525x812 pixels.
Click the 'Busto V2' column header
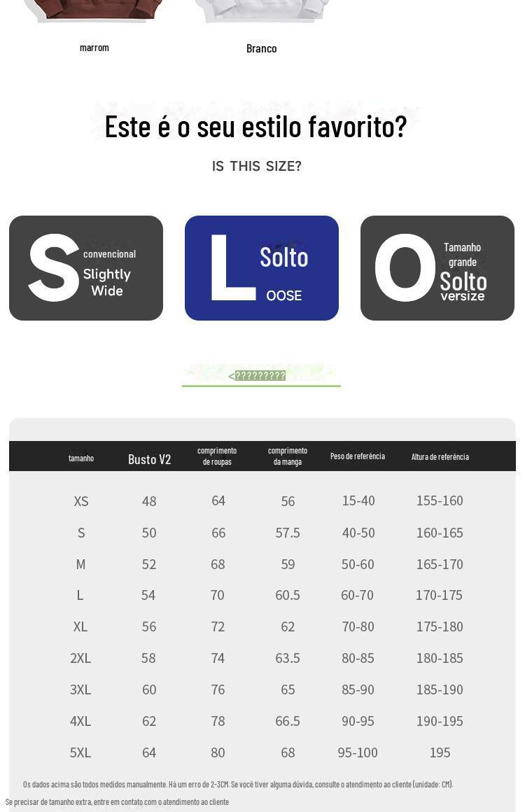[149, 459]
